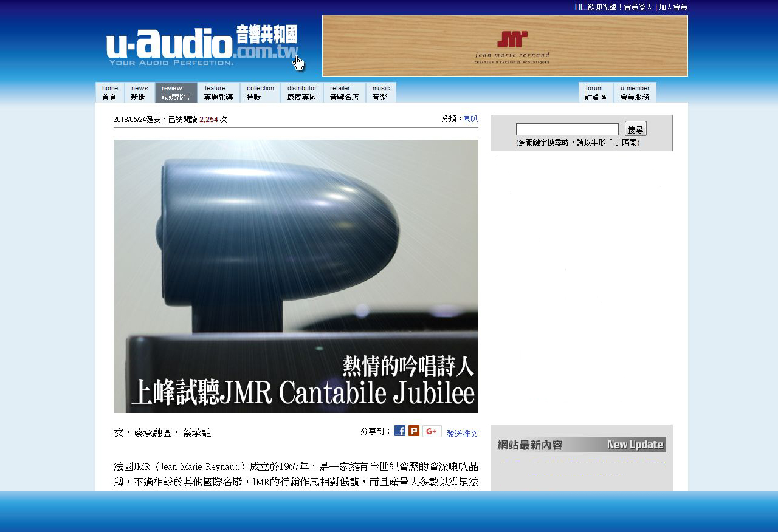The width and height of the screenshot is (778, 532).
Task: Open the collection 特輯 tab
Action: [260, 92]
